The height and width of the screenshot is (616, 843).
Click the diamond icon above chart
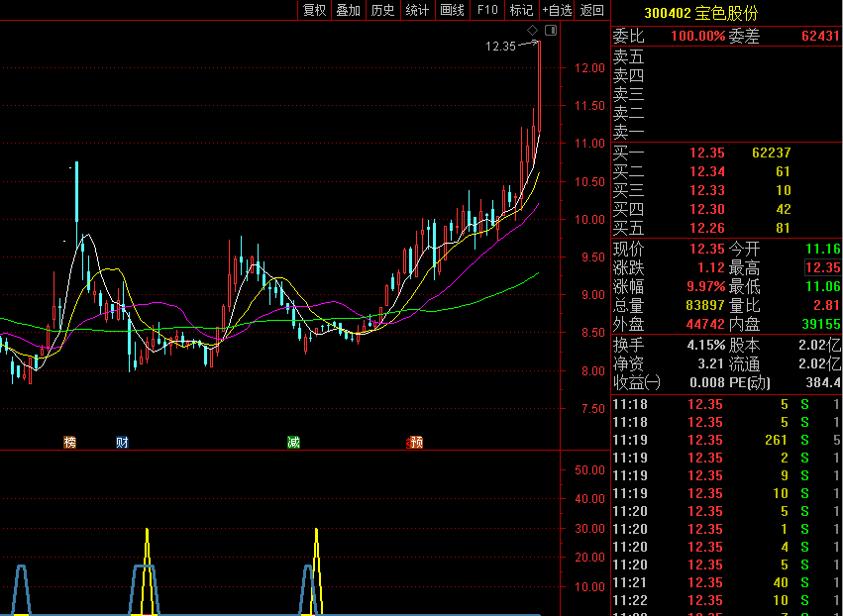click(x=532, y=30)
